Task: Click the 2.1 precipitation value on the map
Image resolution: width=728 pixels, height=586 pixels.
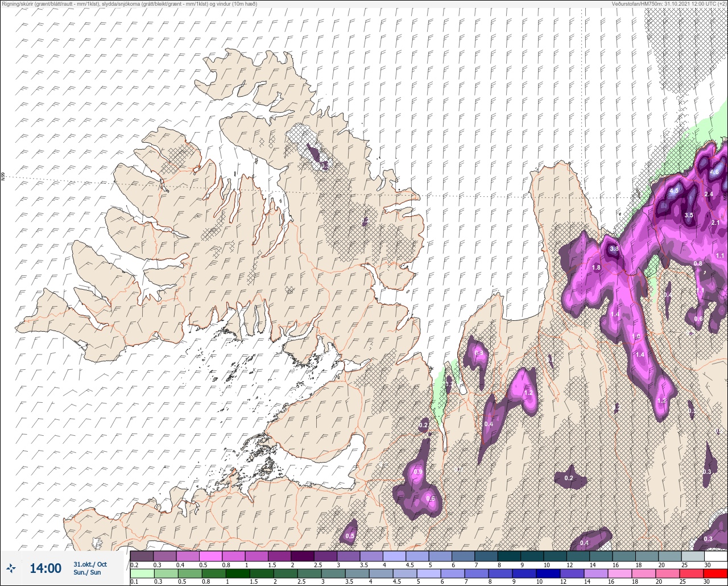Action: pyautogui.click(x=715, y=222)
